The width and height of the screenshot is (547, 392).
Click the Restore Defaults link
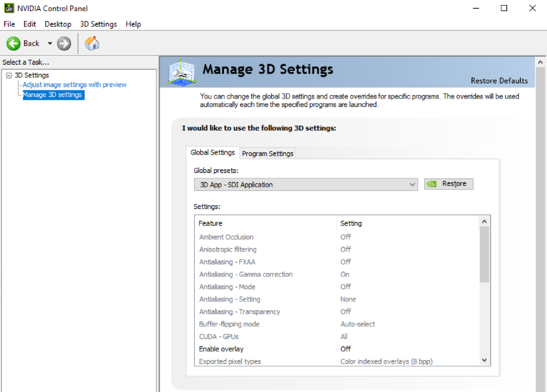pos(499,81)
